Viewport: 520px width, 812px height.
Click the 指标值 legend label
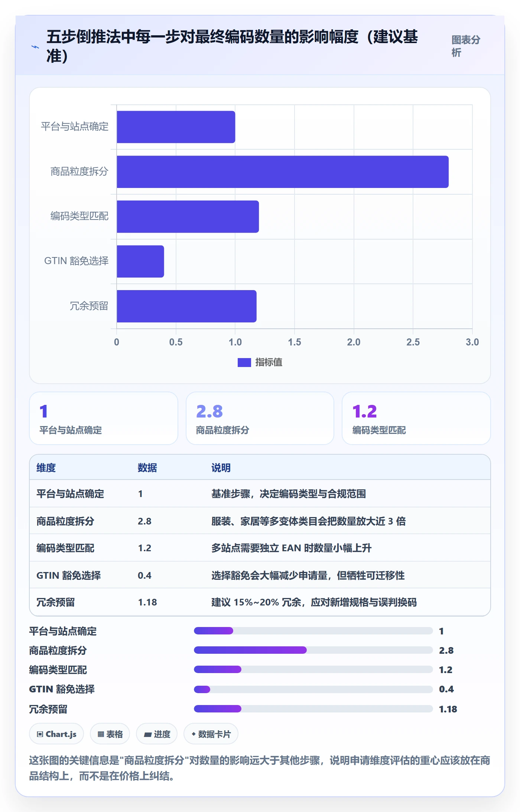(269, 363)
